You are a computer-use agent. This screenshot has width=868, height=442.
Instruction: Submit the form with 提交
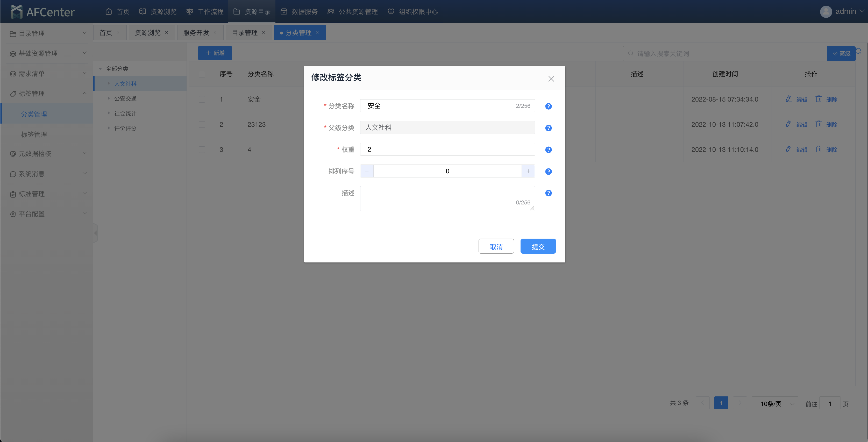point(538,246)
